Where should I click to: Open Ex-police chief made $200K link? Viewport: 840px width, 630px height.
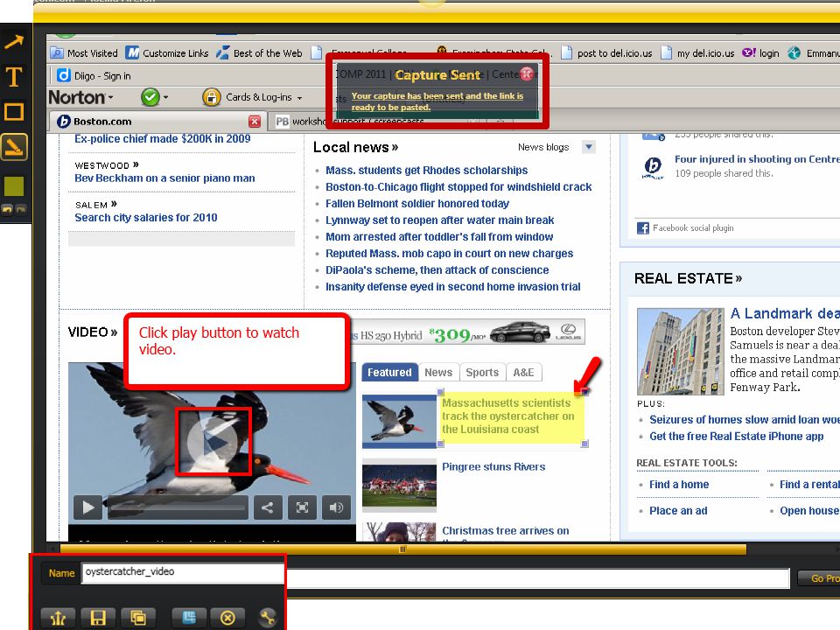coord(163,139)
